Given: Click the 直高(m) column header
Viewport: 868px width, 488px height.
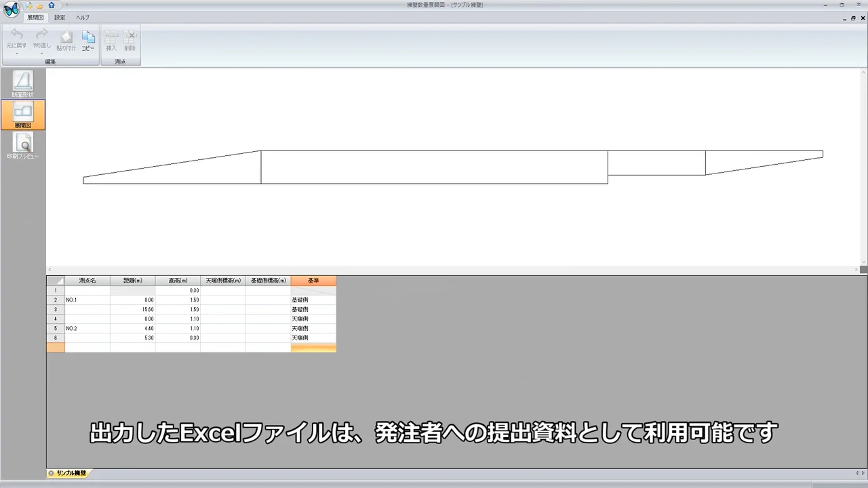Looking at the screenshot, I should pos(178,281).
